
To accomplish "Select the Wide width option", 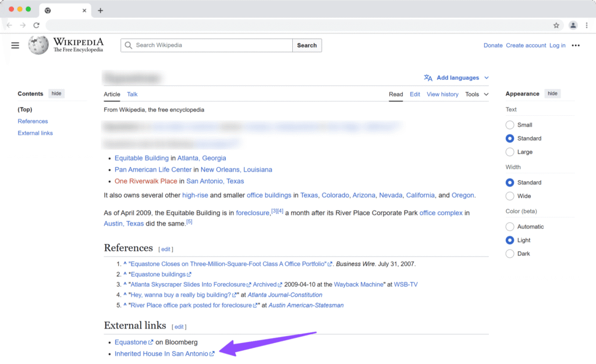I will tap(510, 196).
